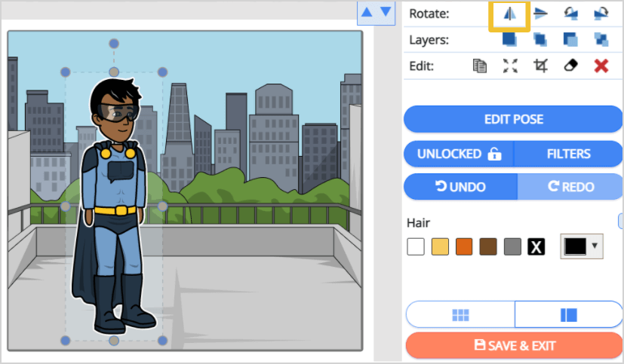Open the Edit Pose editor
The height and width of the screenshot is (364, 624).
513,119
